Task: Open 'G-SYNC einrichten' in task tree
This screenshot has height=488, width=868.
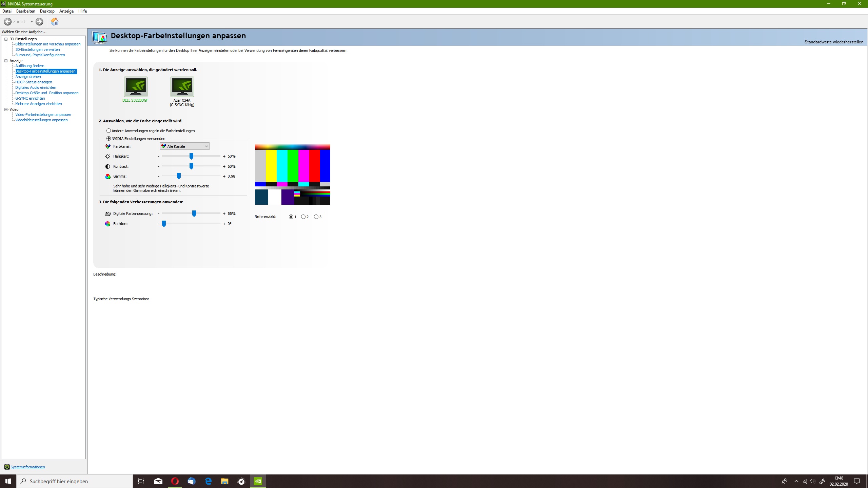Action: click(x=30, y=98)
